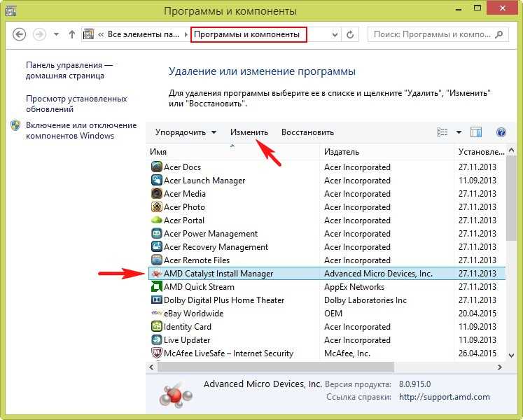The height and width of the screenshot is (420, 523).
Task: Click the horizontal scrollbar left arrow
Action: pos(151,367)
